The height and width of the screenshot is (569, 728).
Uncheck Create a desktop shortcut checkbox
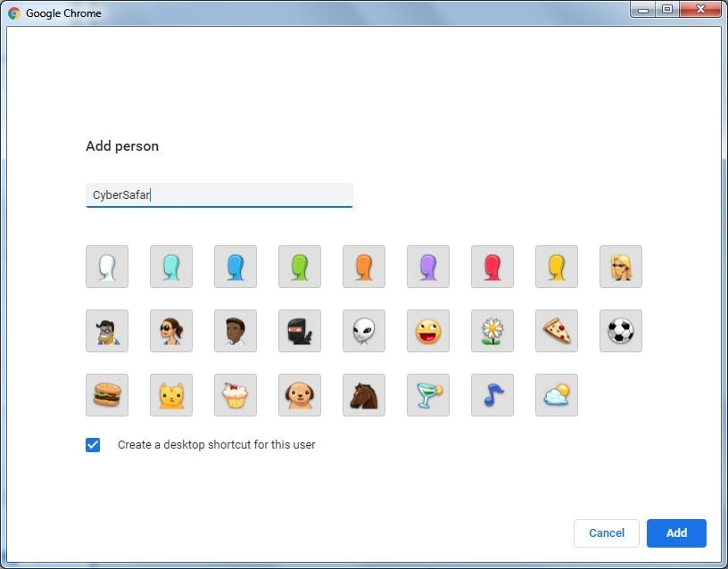(x=93, y=445)
